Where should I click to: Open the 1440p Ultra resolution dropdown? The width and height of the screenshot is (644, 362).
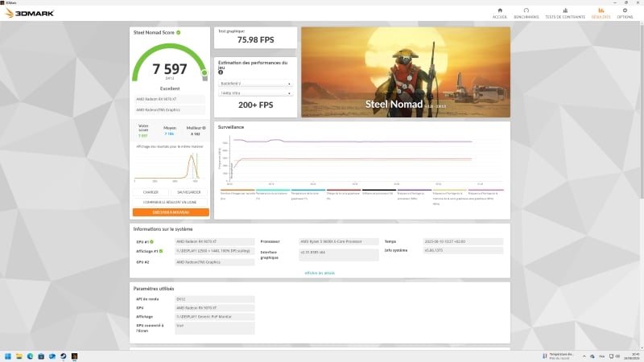tap(255, 93)
